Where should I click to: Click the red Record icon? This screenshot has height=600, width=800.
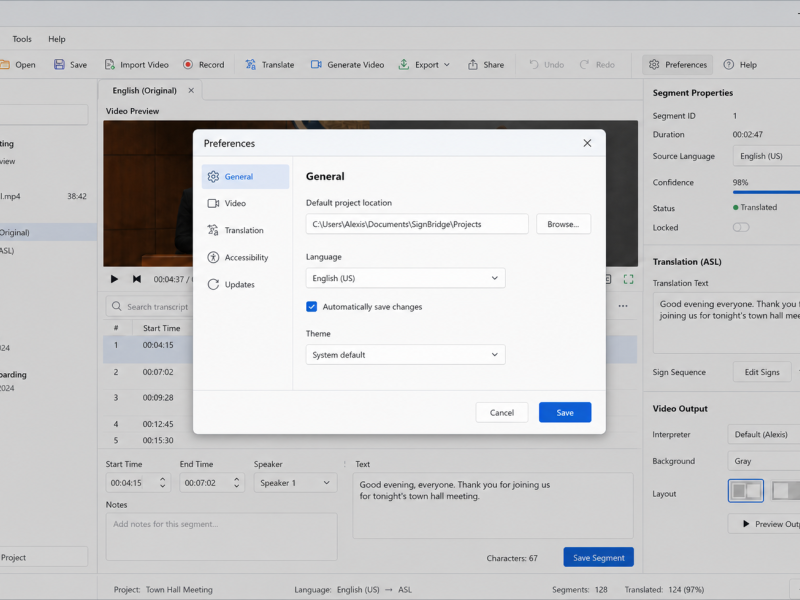tap(188, 65)
